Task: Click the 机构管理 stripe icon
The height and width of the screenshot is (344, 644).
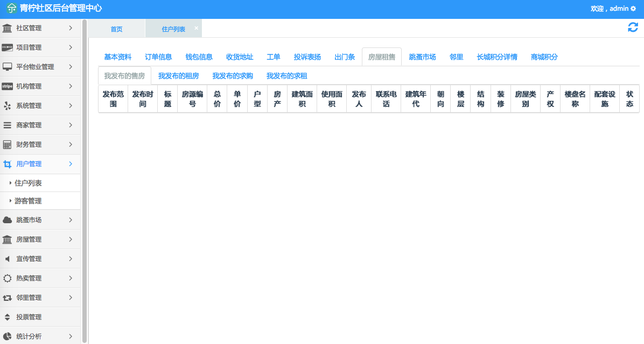Action: point(7,86)
